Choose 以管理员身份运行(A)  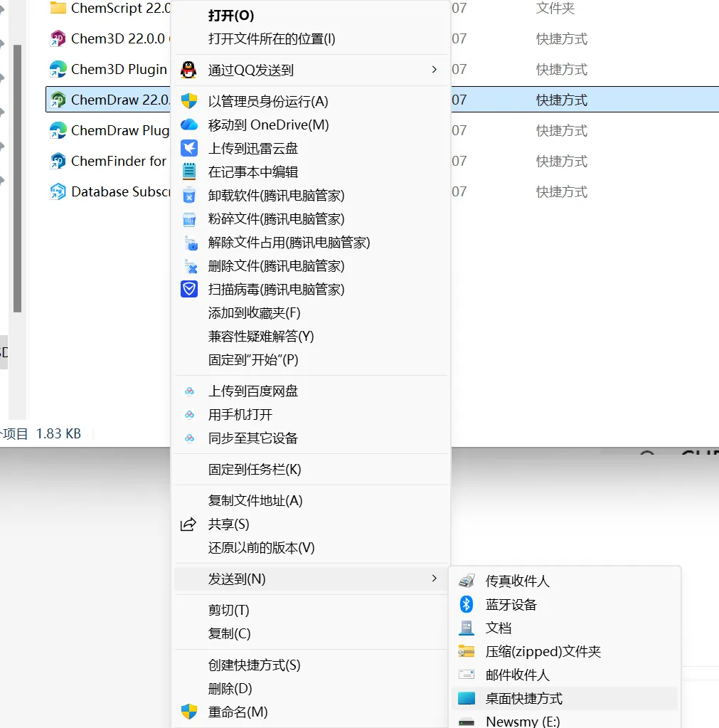pyautogui.click(x=268, y=101)
